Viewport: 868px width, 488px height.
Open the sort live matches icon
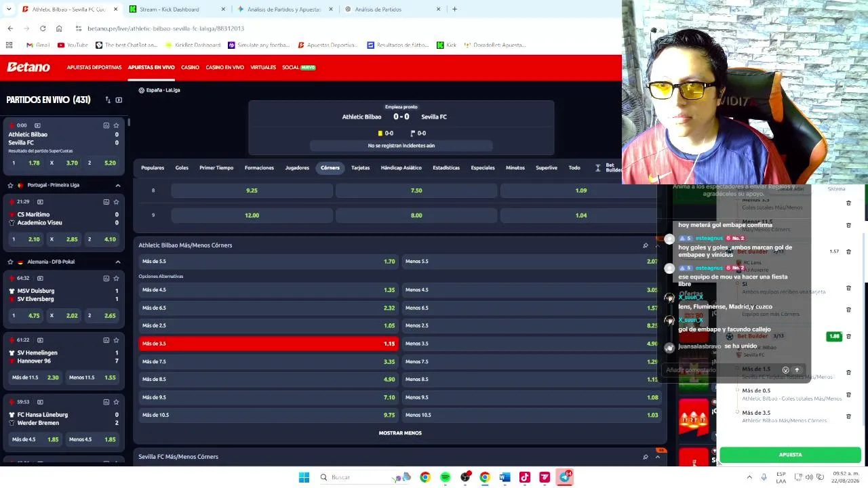click(x=107, y=100)
